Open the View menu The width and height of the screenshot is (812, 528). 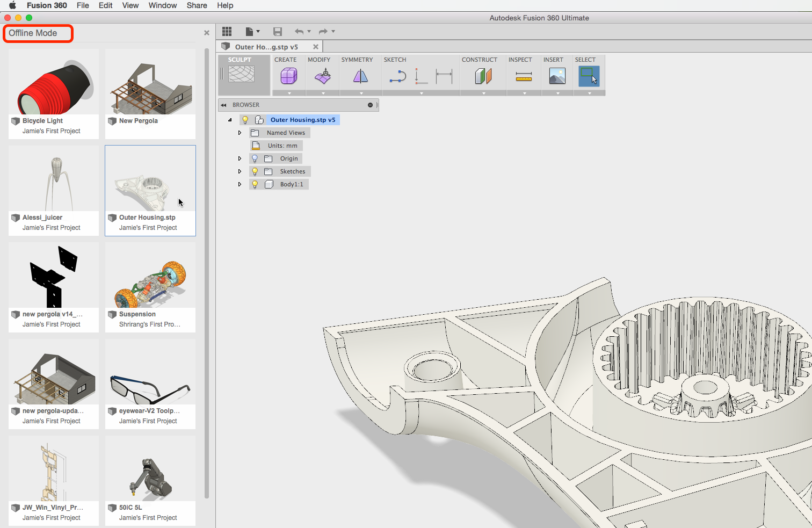pyautogui.click(x=130, y=5)
